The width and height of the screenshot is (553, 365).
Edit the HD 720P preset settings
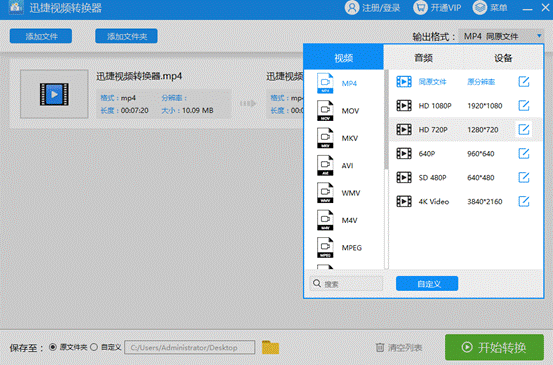coord(524,129)
